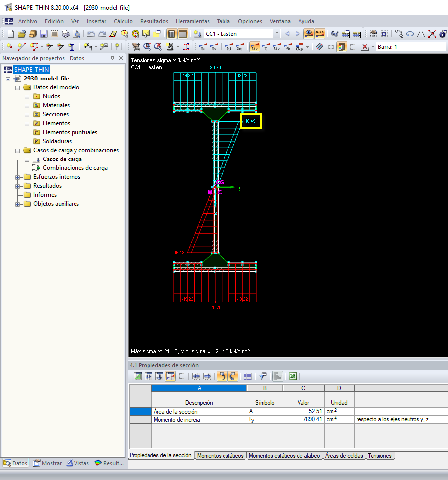
Task: Expand the Esfuerzos internos tree node
Action: [18, 177]
